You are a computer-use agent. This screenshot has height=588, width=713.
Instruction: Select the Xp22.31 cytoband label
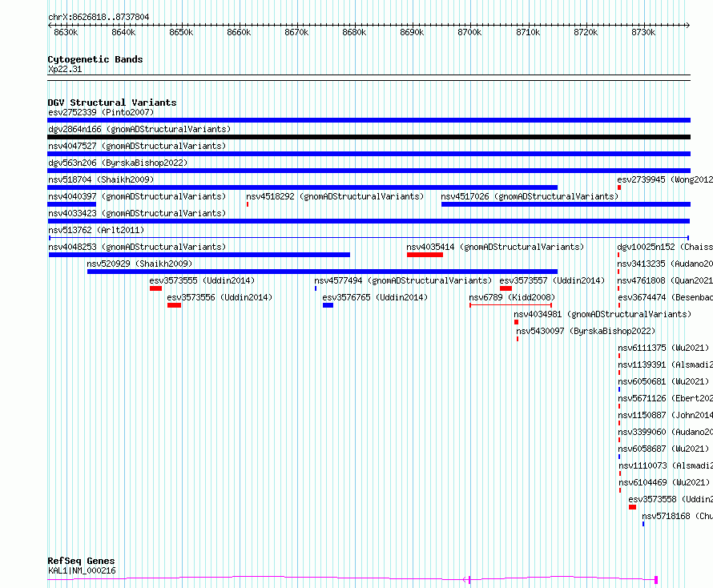65,69
